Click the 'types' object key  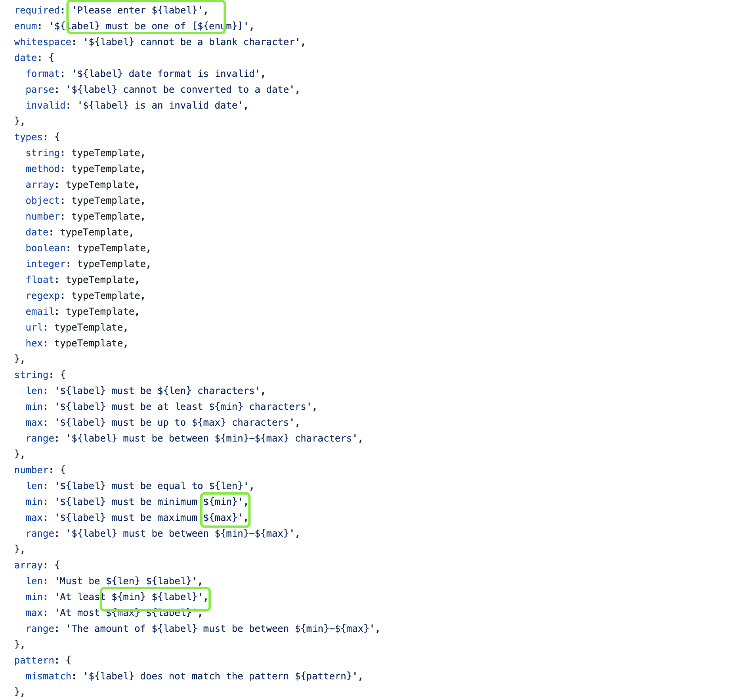pyautogui.click(x=28, y=137)
